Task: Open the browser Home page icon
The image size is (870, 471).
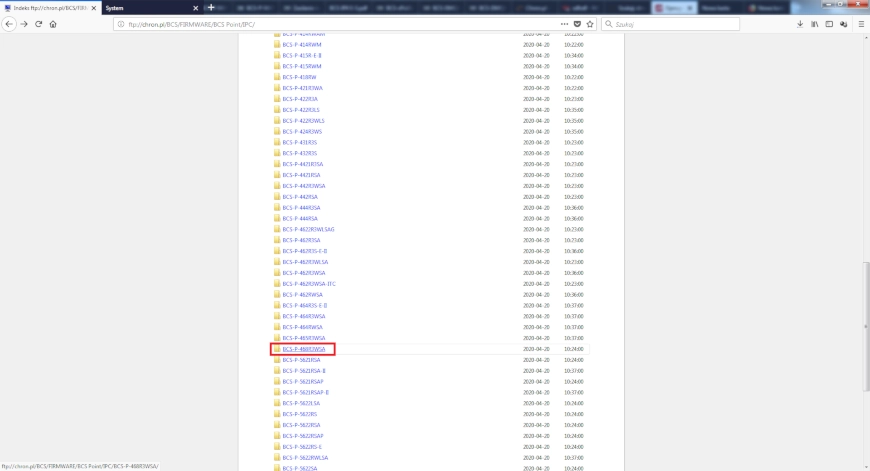Action: tap(53, 24)
